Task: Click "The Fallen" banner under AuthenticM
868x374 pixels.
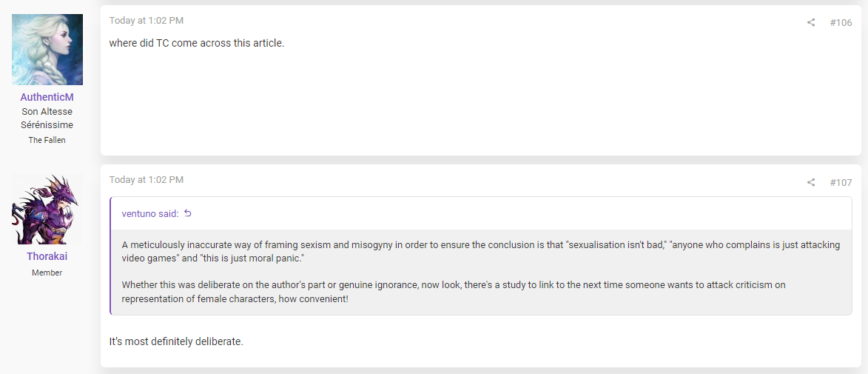Action: point(47,140)
